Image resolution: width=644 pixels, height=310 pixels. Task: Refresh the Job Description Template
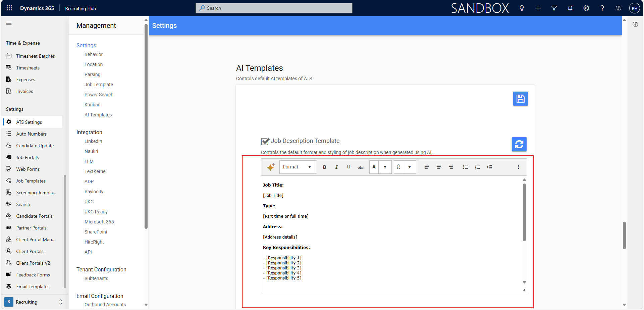[519, 144]
